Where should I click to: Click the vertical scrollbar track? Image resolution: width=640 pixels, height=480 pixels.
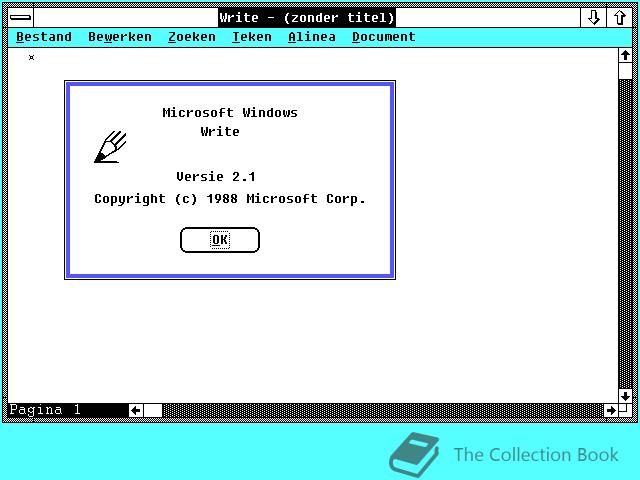(x=625, y=234)
